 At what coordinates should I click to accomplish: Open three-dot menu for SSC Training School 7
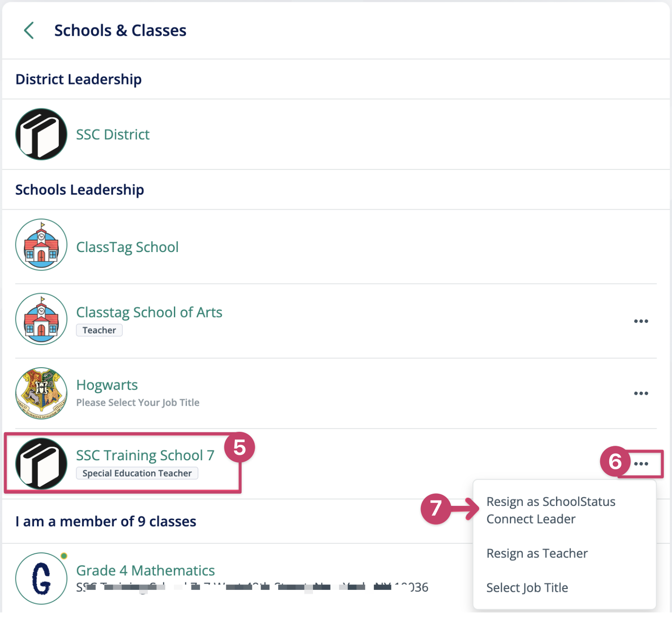point(641,464)
